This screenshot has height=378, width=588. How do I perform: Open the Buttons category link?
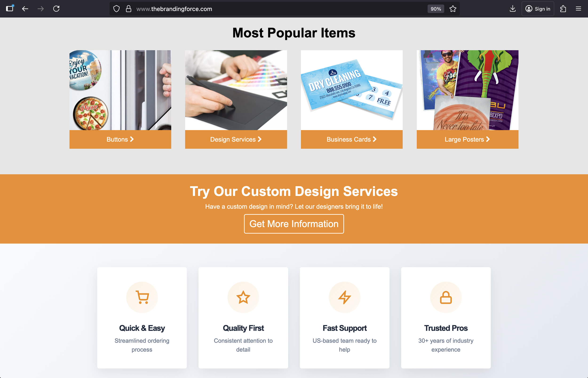click(120, 139)
